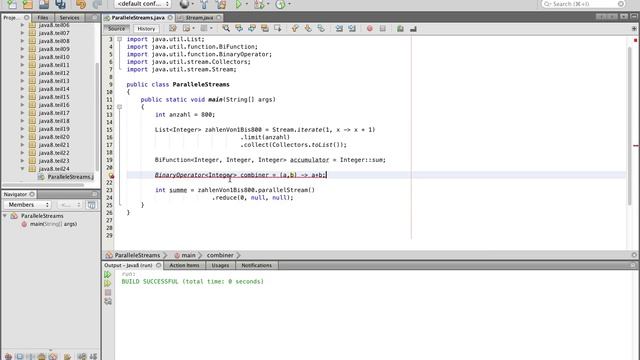Click the Next Bookmark icon
The width and height of the screenshot is (640, 360).
(x=308, y=29)
